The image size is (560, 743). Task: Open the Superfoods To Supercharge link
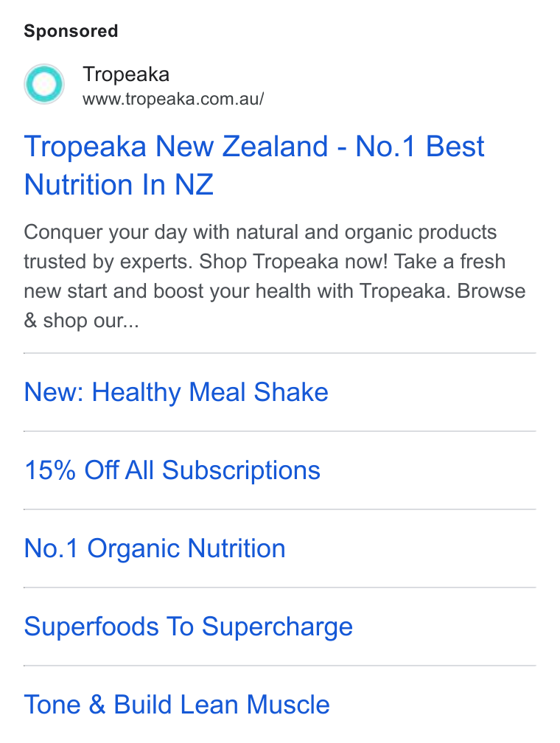click(189, 627)
